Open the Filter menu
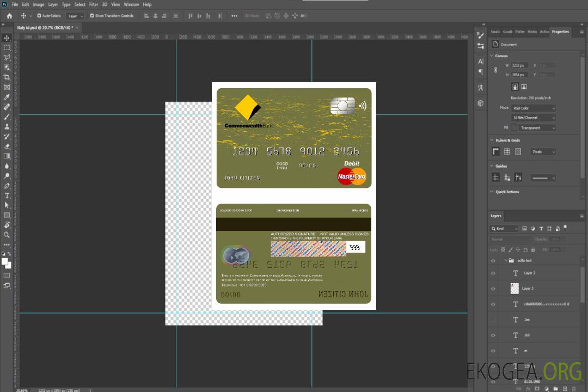The image size is (588, 392). [94, 4]
